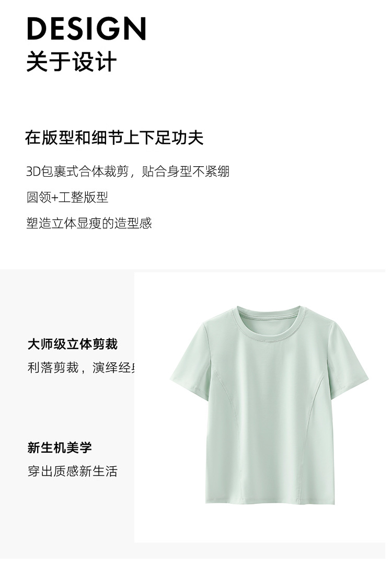Image resolution: width=392 pixels, height=586 pixels.
Task: Click the 关于设计 subtitle
Action: click(x=72, y=62)
